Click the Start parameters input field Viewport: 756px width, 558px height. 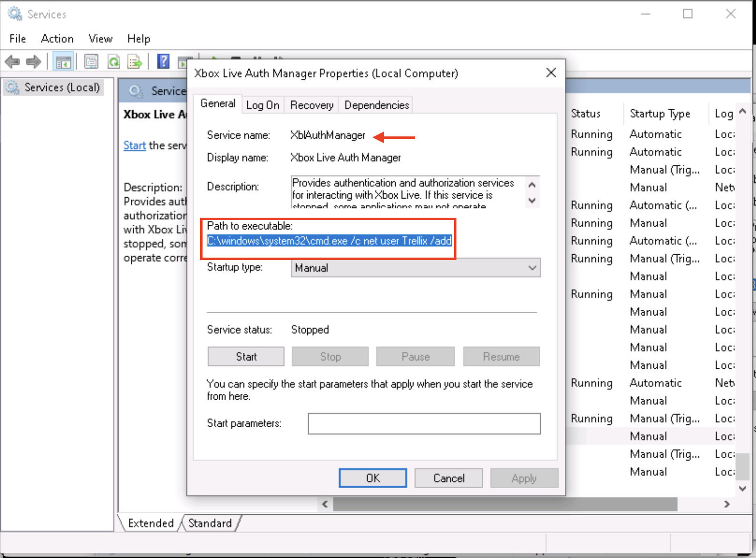pyautogui.click(x=424, y=423)
